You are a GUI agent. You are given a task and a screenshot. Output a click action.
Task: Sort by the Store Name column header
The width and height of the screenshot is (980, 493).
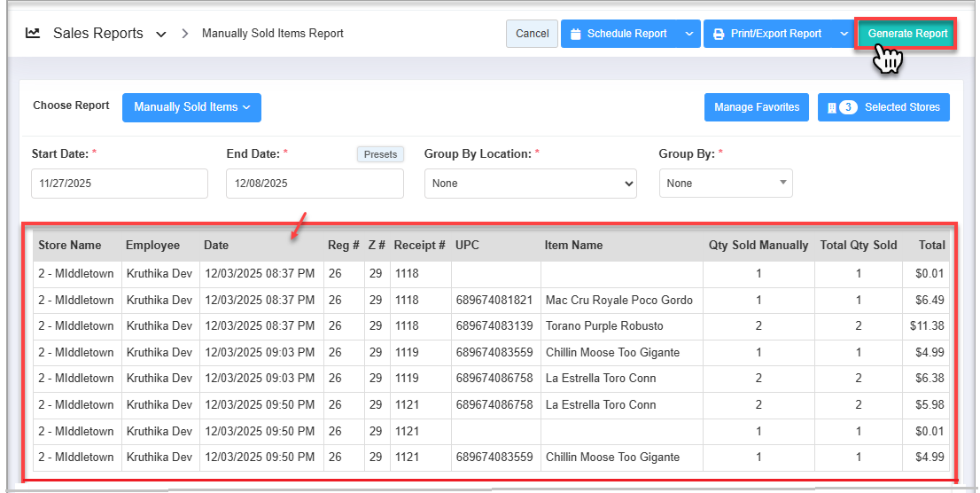(70, 246)
